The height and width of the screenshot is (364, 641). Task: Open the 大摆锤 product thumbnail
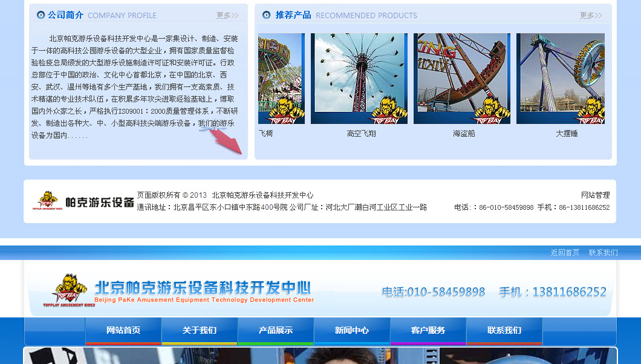pyautogui.click(x=561, y=79)
